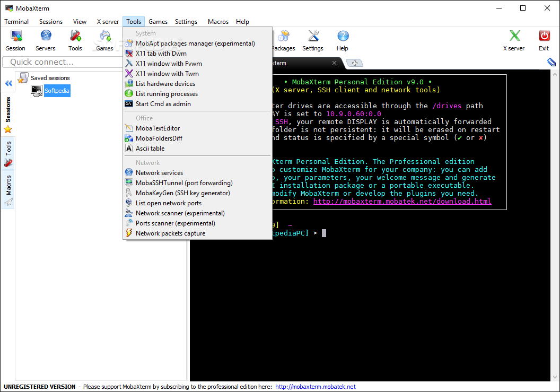The height and width of the screenshot is (392, 560).
Task: Open the Servers toolbar icon
Action: tap(46, 40)
